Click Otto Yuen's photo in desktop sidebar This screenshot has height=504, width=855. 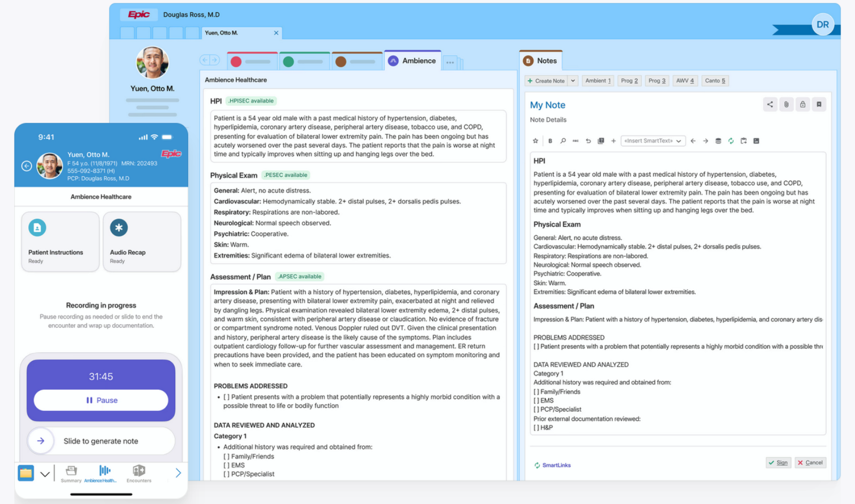[x=152, y=62]
